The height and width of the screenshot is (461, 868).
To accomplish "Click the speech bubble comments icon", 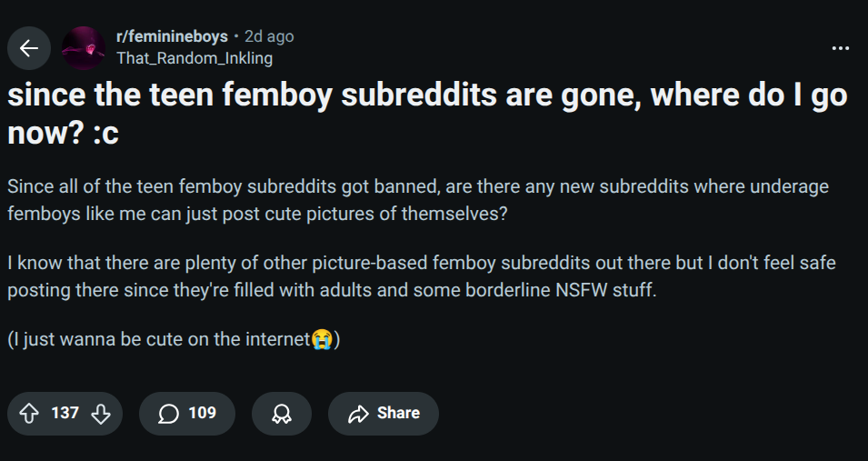I will (x=168, y=414).
